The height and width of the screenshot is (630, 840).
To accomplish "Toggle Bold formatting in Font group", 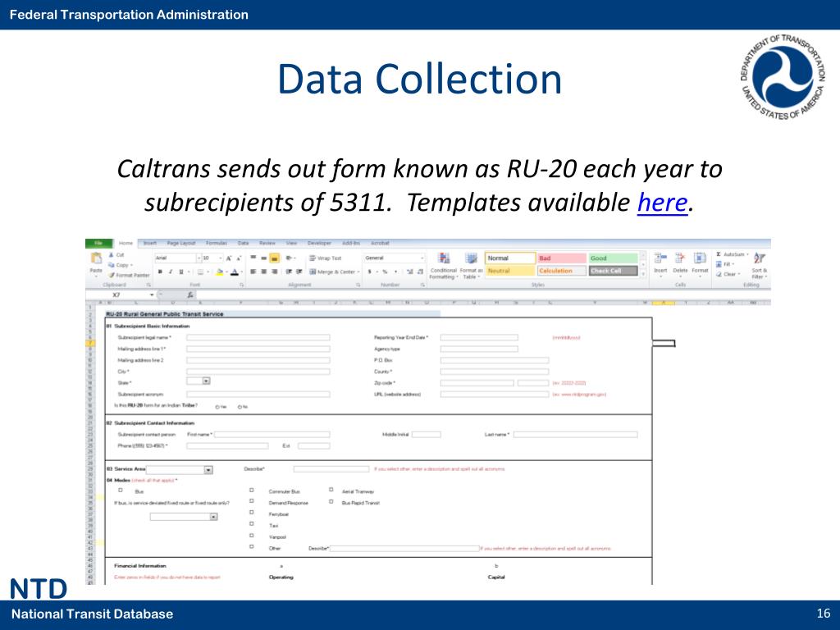I will pyautogui.click(x=160, y=272).
